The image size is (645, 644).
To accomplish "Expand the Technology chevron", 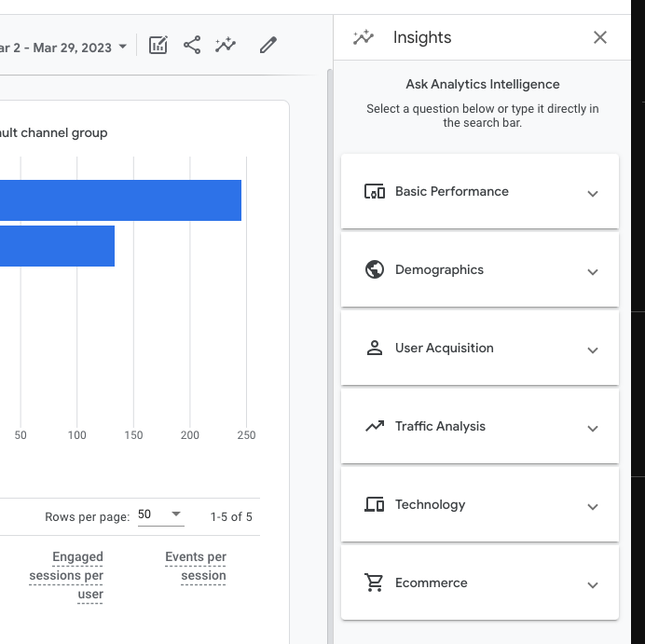I will (593, 507).
